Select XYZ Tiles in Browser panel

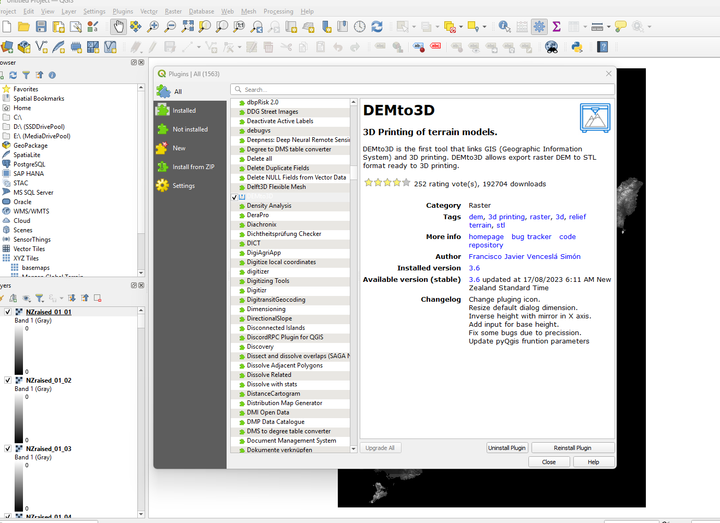pyautogui.click(x=26, y=258)
